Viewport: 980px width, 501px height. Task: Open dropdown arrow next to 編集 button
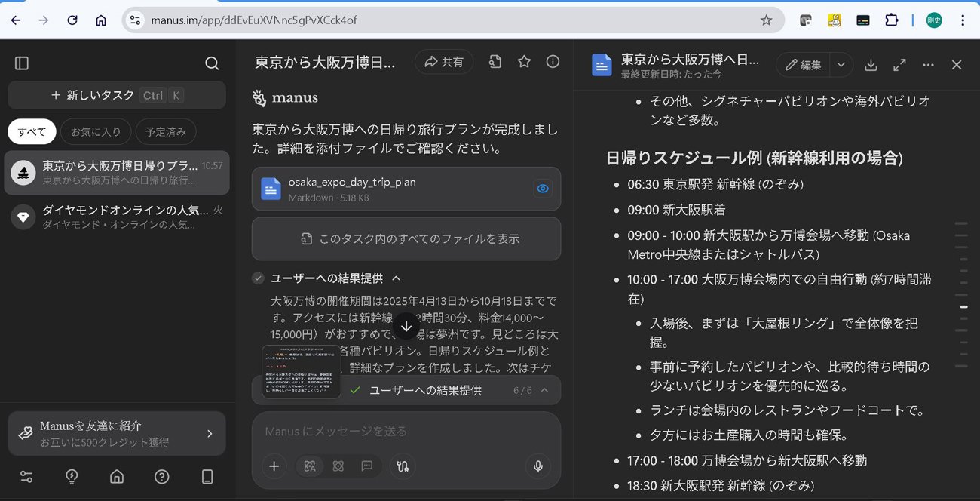point(841,65)
